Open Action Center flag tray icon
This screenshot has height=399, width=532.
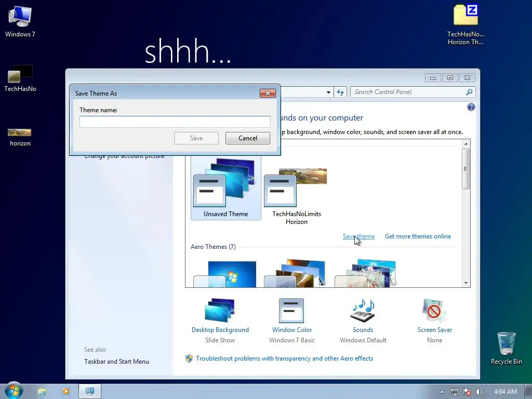tap(467, 392)
